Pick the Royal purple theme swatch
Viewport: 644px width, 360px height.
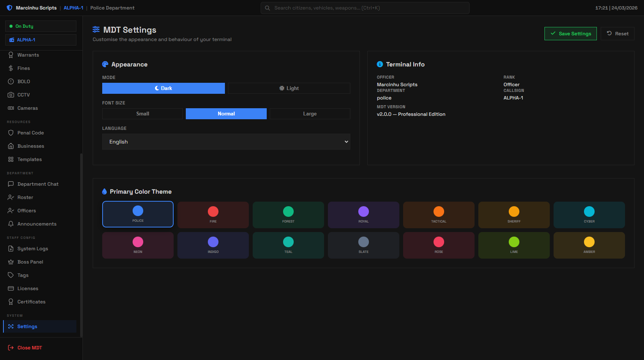364,215
